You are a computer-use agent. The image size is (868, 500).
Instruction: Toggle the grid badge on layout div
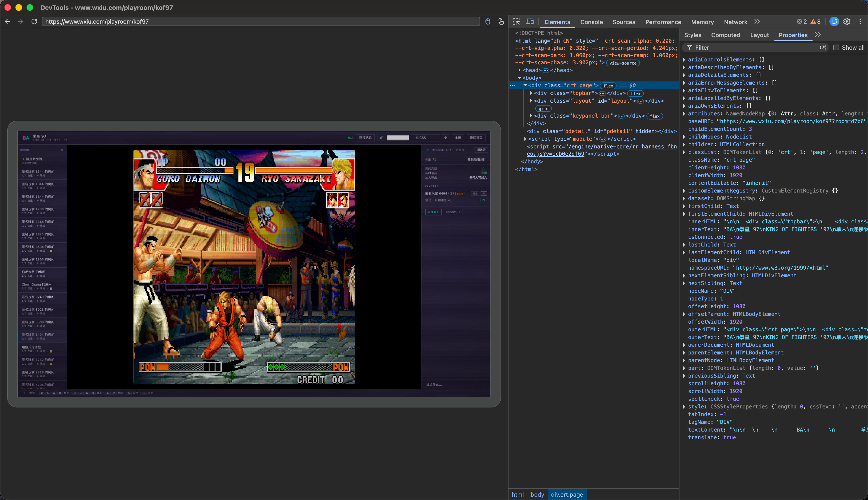pos(543,108)
